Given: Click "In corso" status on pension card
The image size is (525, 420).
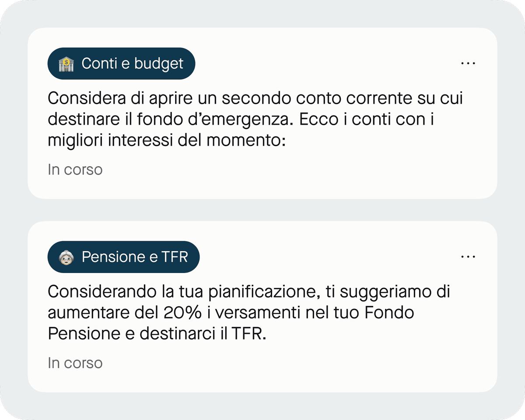Looking at the screenshot, I should tap(75, 363).
